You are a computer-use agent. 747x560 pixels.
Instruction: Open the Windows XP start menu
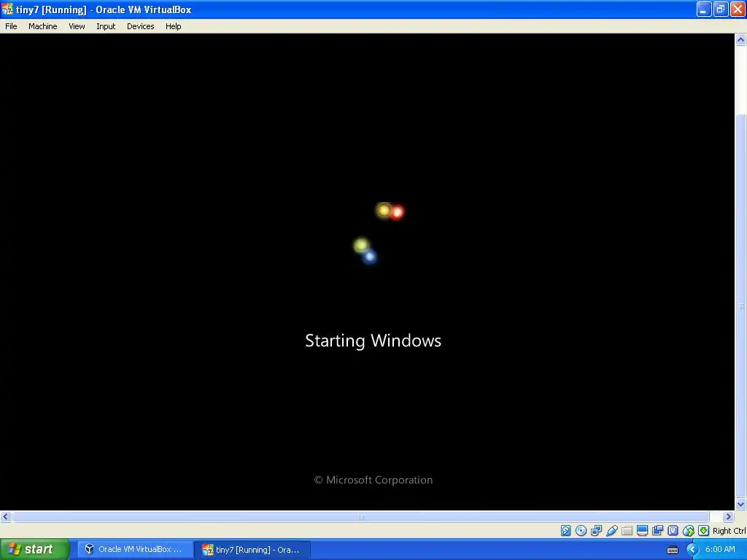coord(35,549)
